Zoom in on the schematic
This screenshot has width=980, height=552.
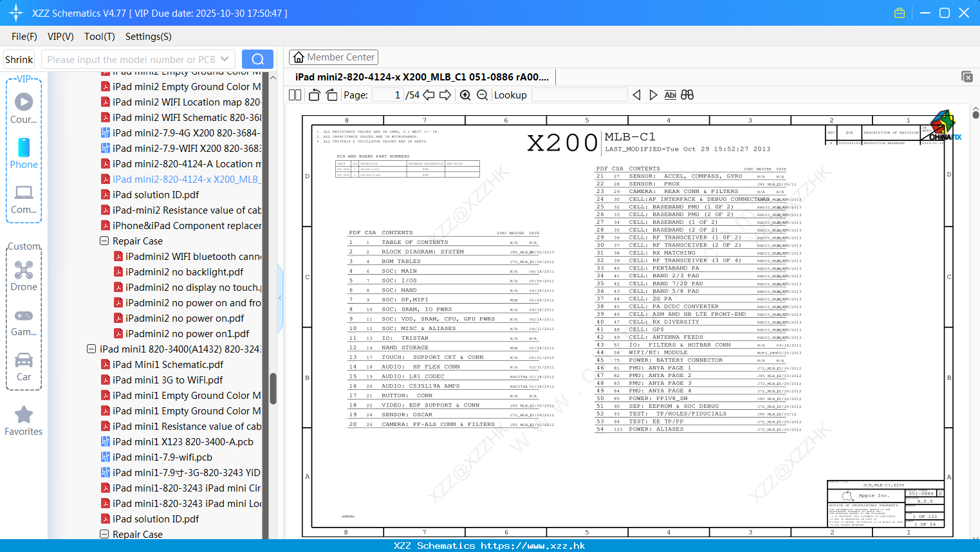pyautogui.click(x=465, y=95)
